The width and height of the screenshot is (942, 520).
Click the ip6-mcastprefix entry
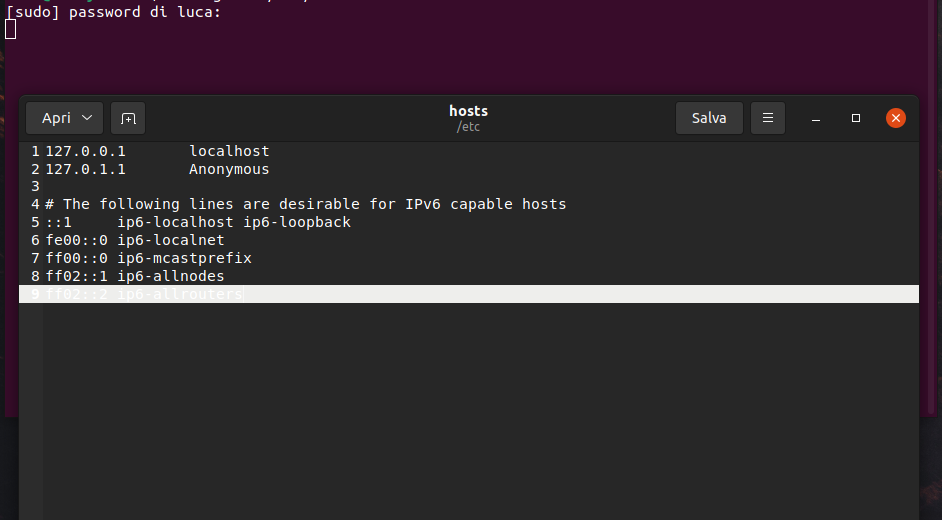[184, 258]
